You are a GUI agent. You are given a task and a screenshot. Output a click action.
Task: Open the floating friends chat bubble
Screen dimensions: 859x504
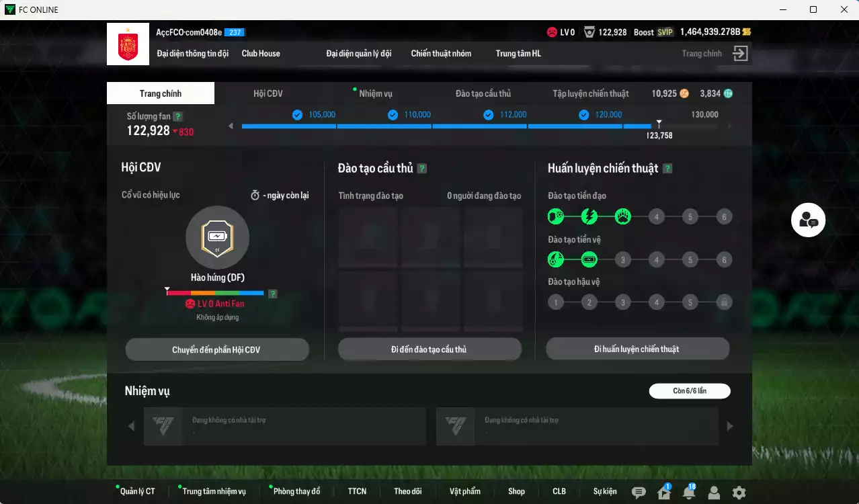tap(808, 220)
